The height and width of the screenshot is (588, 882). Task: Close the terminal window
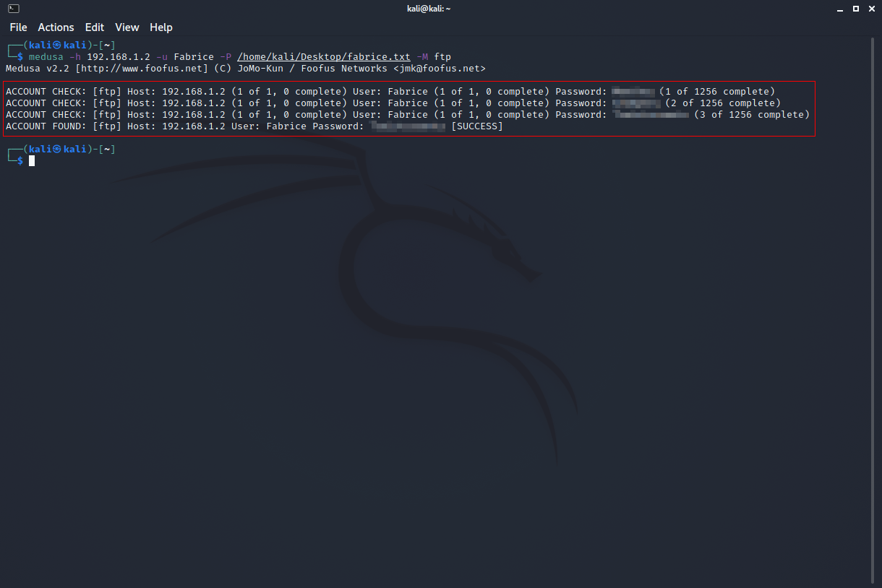pyautogui.click(x=873, y=9)
